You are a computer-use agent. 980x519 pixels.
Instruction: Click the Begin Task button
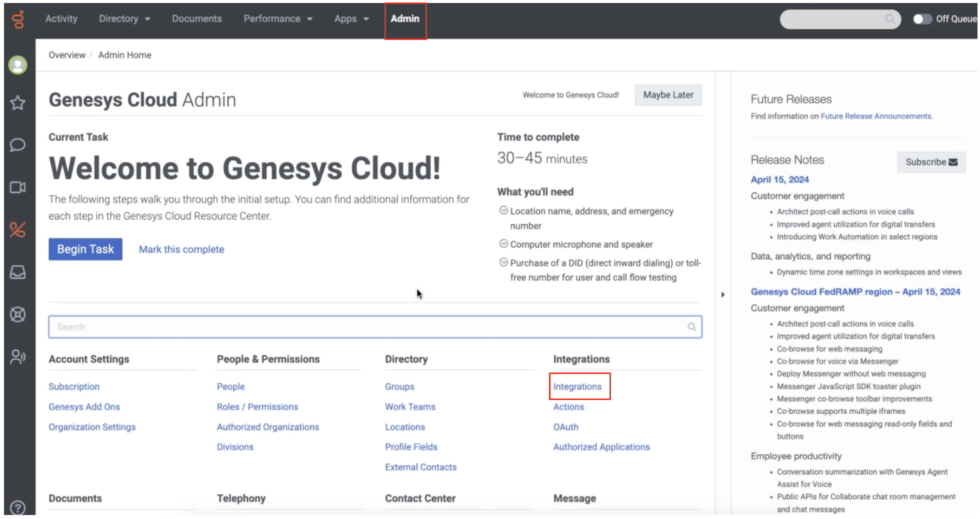tap(85, 249)
